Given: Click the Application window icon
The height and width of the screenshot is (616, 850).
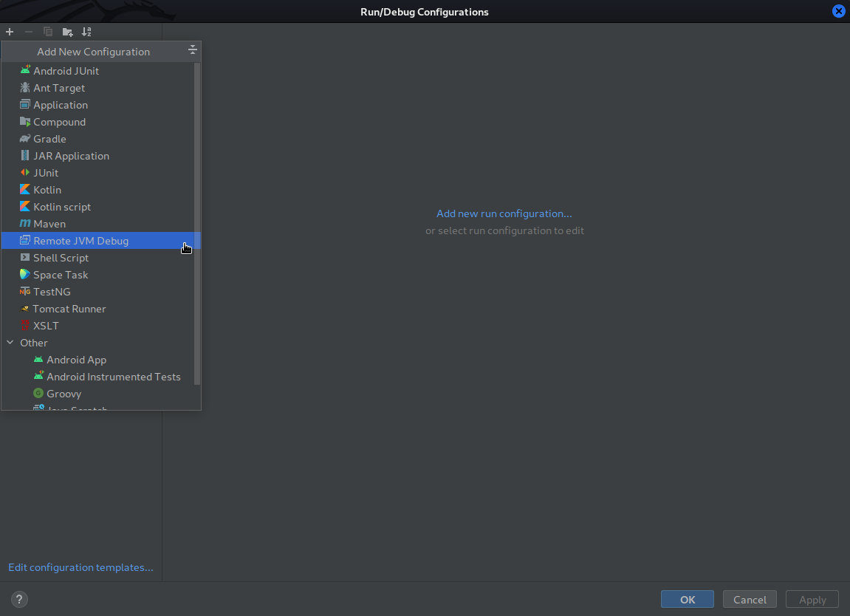Looking at the screenshot, I should (25, 104).
